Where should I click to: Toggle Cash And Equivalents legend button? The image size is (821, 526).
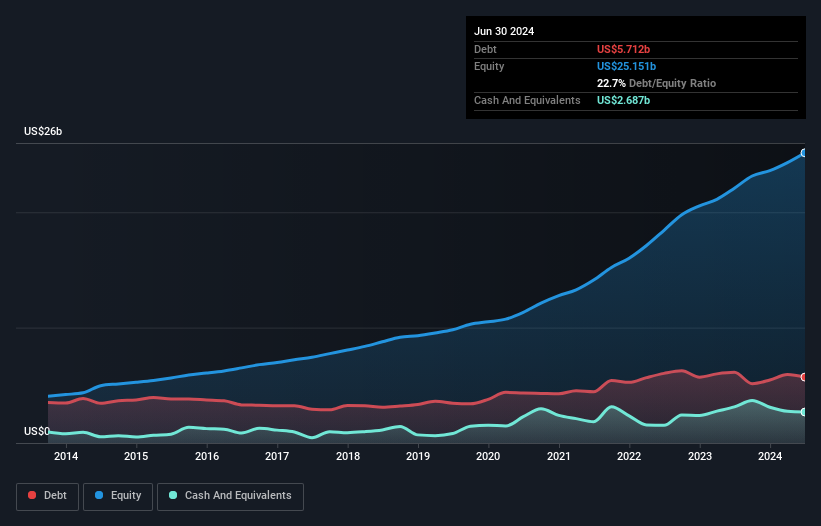tap(230, 496)
